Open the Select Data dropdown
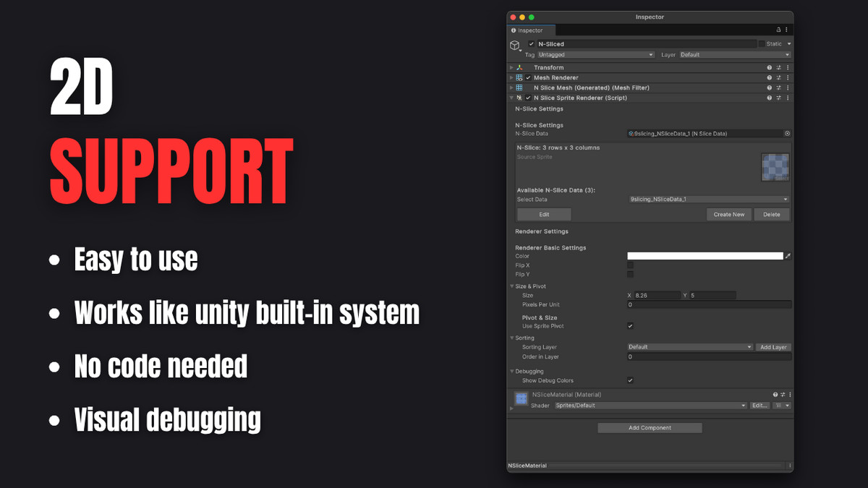Viewport: 868px width, 488px height. [x=708, y=200]
